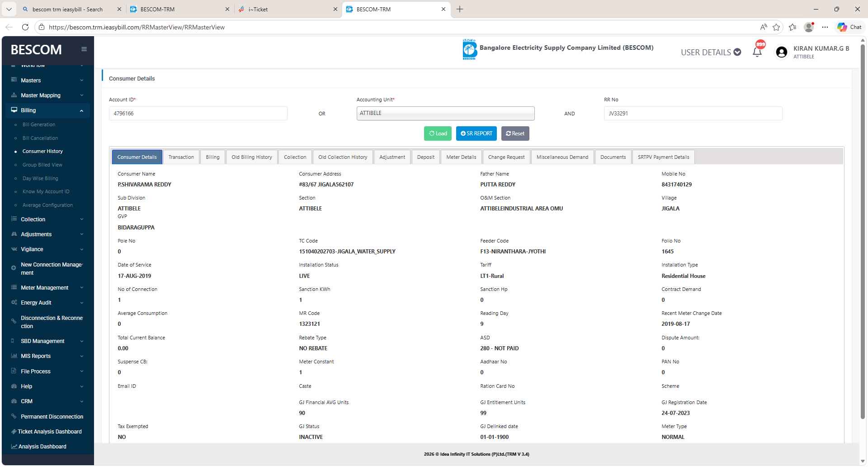
Task: Refresh the page with browser reload icon
Action: point(25,27)
